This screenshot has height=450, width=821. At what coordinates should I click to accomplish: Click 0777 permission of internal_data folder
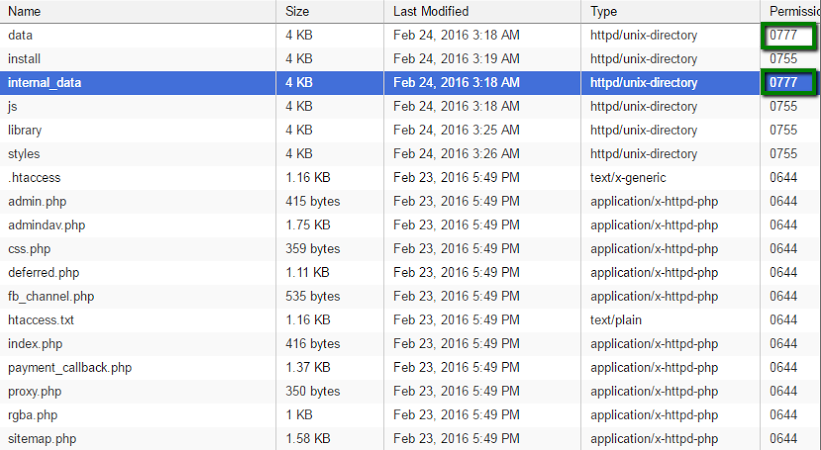783,83
